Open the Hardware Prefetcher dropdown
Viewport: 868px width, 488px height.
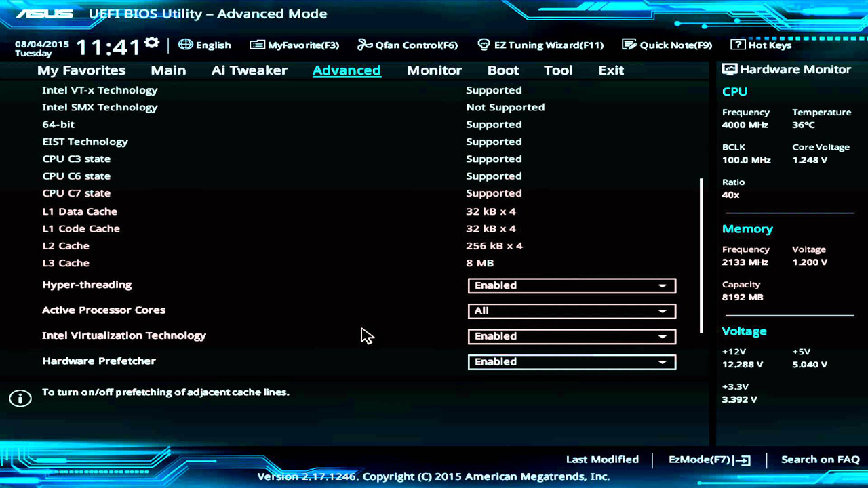pyautogui.click(x=572, y=361)
